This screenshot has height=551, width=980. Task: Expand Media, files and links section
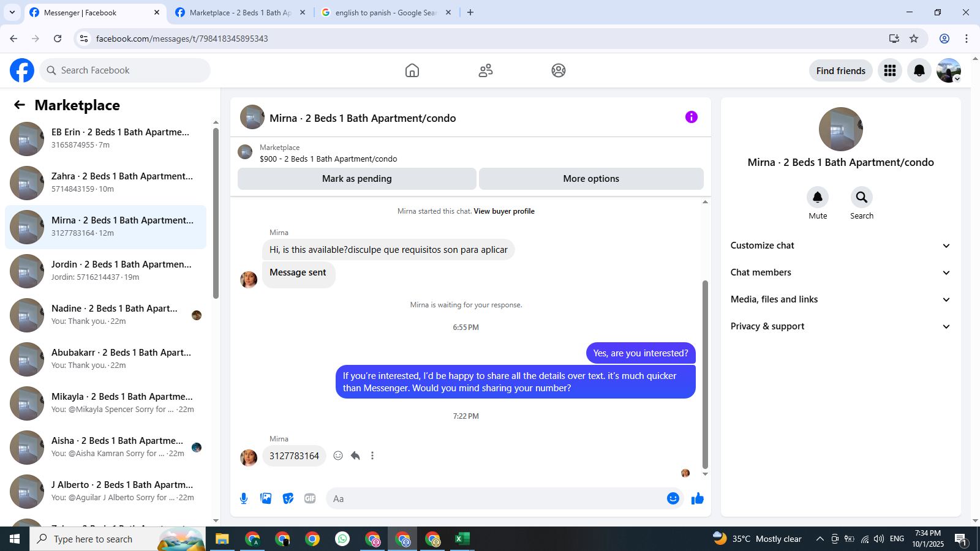pos(840,299)
